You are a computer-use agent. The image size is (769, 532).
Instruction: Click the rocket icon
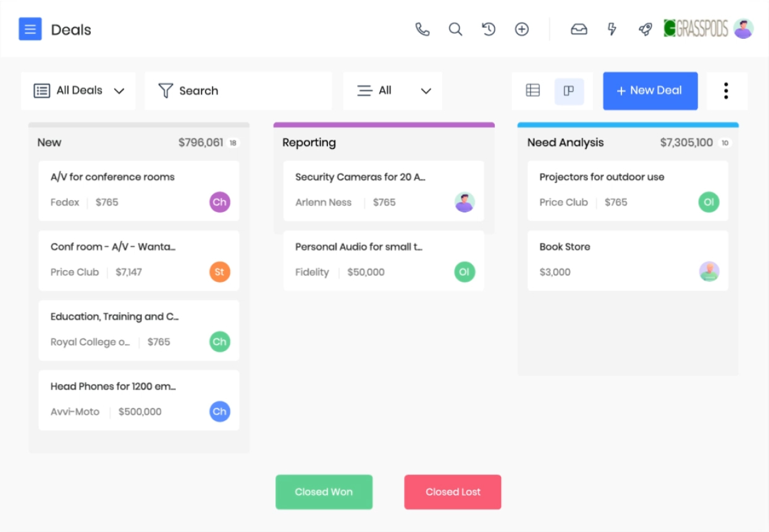tap(645, 29)
